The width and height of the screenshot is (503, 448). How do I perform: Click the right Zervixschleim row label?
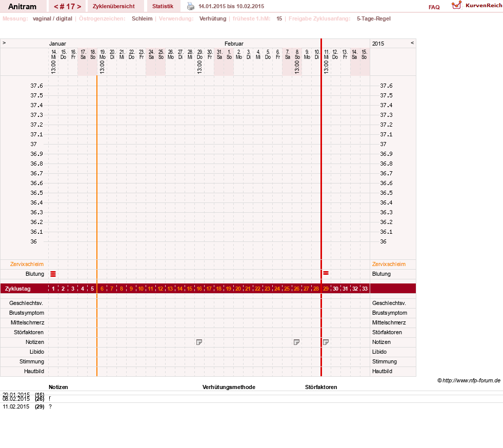click(x=389, y=264)
